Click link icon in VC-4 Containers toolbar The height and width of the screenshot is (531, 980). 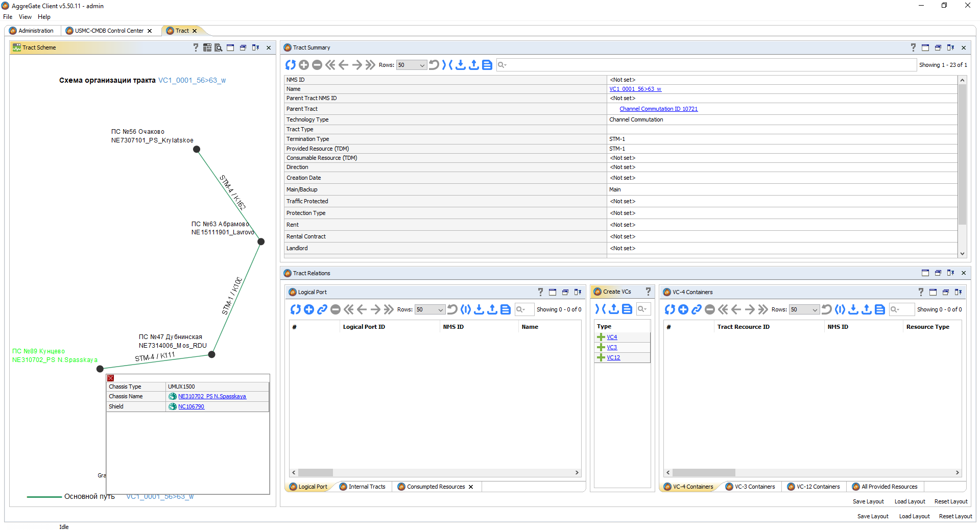point(697,309)
